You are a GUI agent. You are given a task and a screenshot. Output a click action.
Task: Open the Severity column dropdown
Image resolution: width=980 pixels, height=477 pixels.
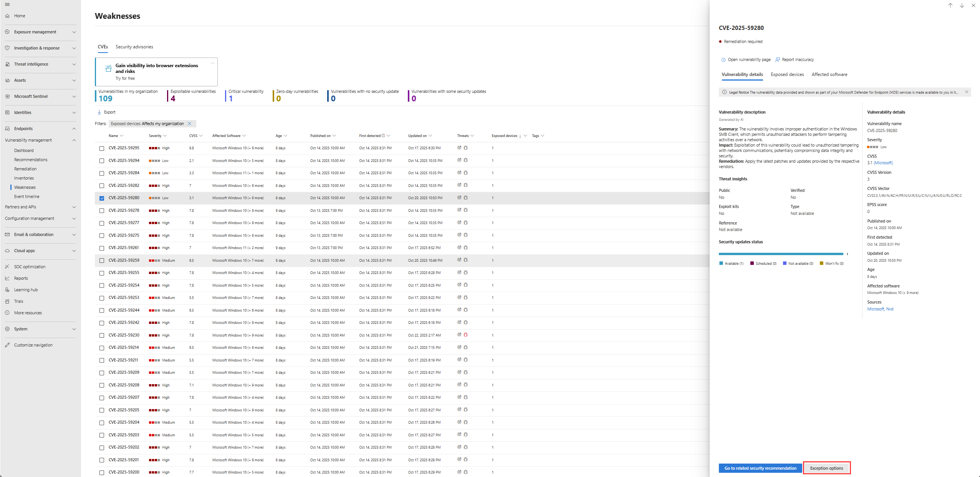(x=165, y=136)
